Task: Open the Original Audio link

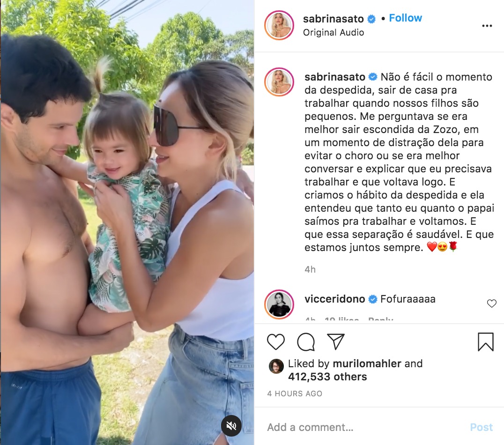Action: tap(334, 32)
